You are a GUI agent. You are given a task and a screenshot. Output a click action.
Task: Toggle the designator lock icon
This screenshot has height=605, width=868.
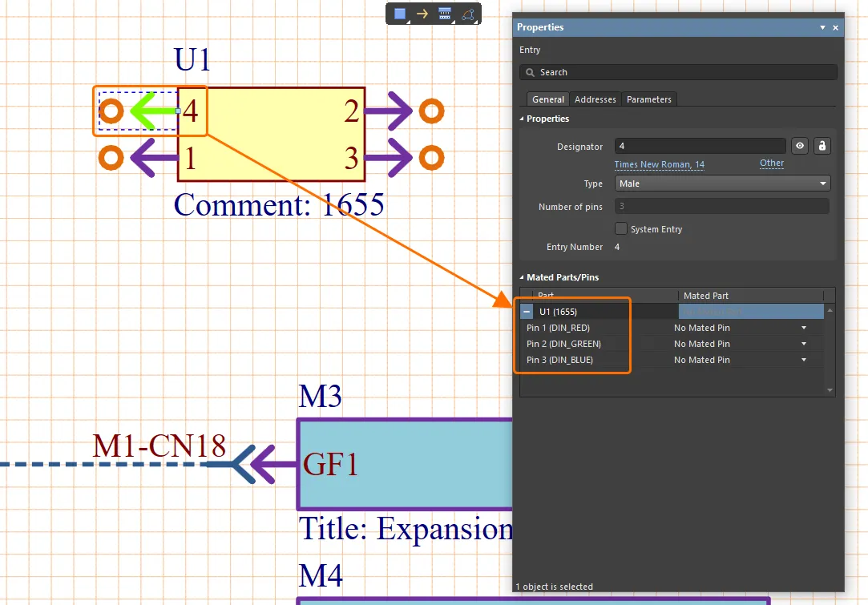[822, 146]
